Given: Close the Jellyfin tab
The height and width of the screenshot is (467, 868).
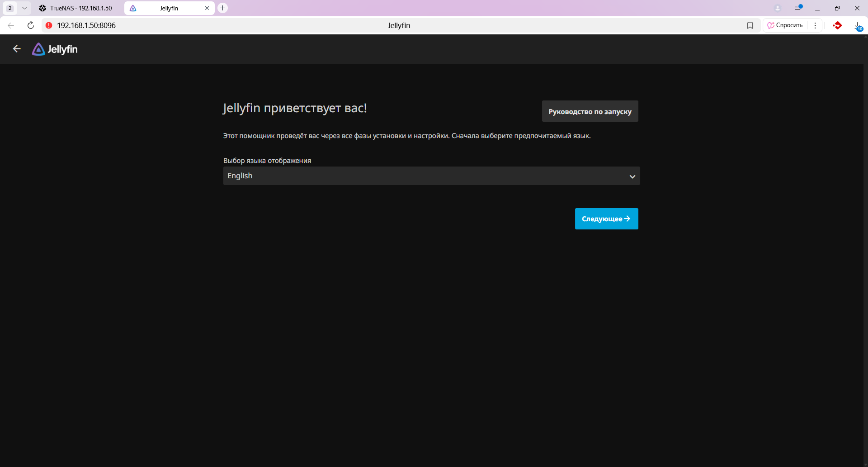Looking at the screenshot, I should [x=207, y=8].
